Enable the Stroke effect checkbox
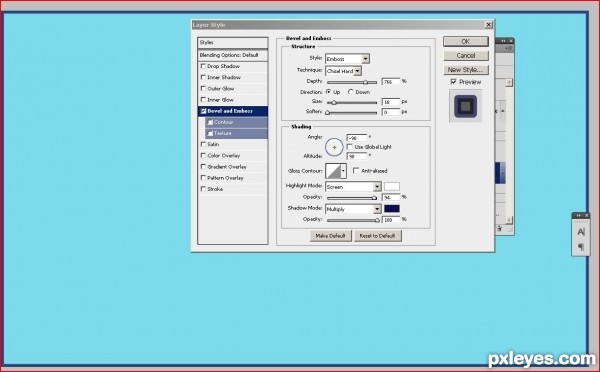This screenshot has height=372, width=600. coord(203,189)
